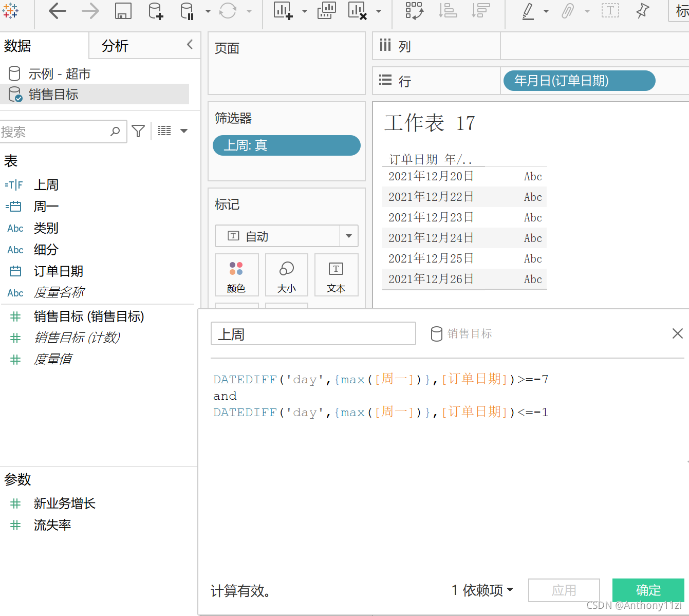This screenshot has height=616, width=689.
Task: Open the view data arrow beside grid icon
Action: click(x=184, y=130)
